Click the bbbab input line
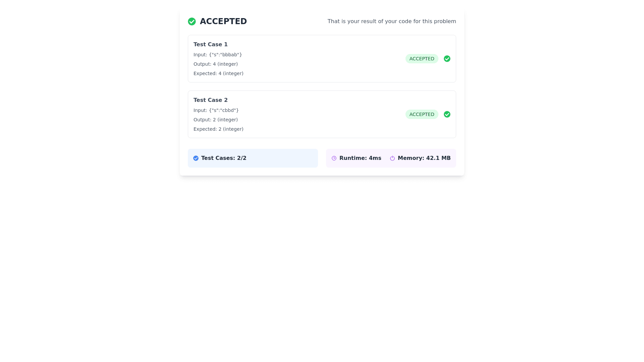Viewport: 644px width, 362px height. (x=217, y=55)
